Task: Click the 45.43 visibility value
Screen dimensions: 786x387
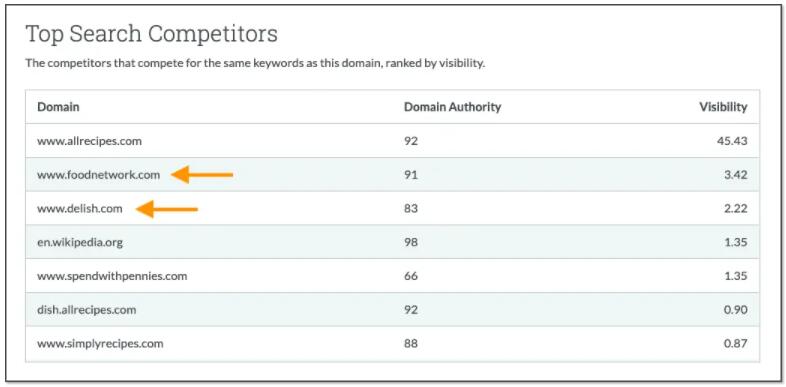Action: (x=732, y=141)
